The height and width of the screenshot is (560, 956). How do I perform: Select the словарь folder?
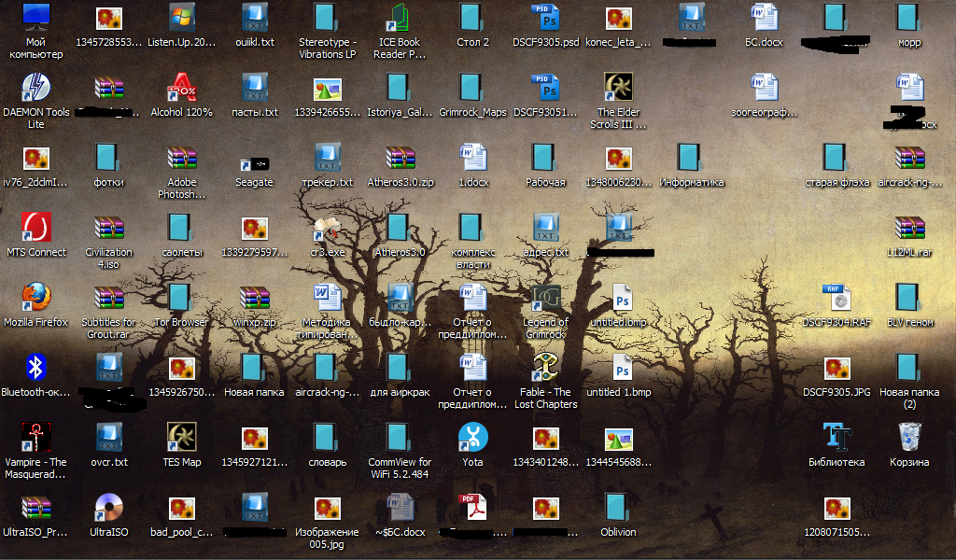328,438
